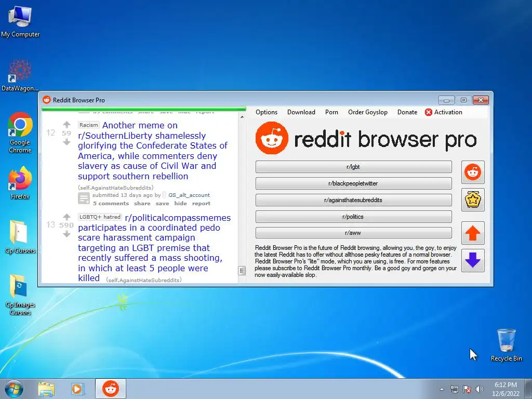The image size is (532, 399).
Task: Click the scrollbar up arrow
Action: click(x=242, y=117)
